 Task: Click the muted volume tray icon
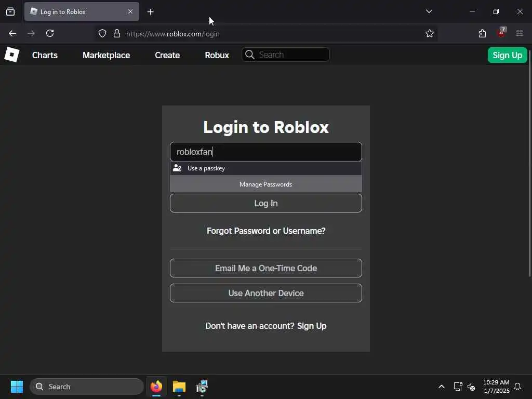click(471, 387)
